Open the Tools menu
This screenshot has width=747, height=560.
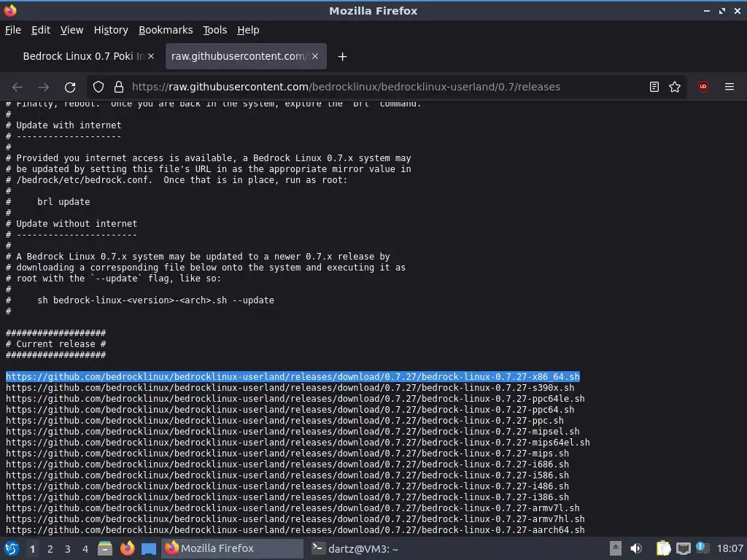point(215,30)
